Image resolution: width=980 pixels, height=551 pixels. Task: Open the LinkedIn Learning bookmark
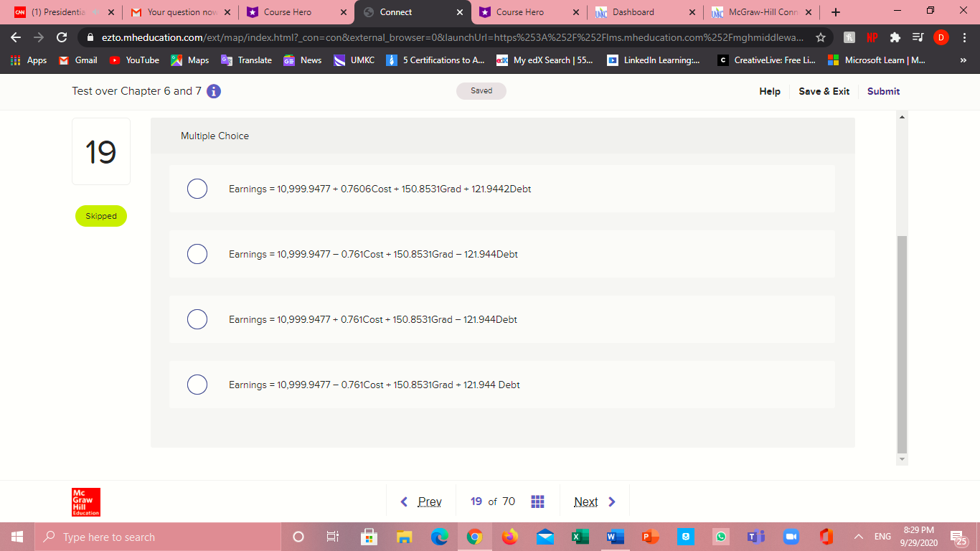pos(654,60)
